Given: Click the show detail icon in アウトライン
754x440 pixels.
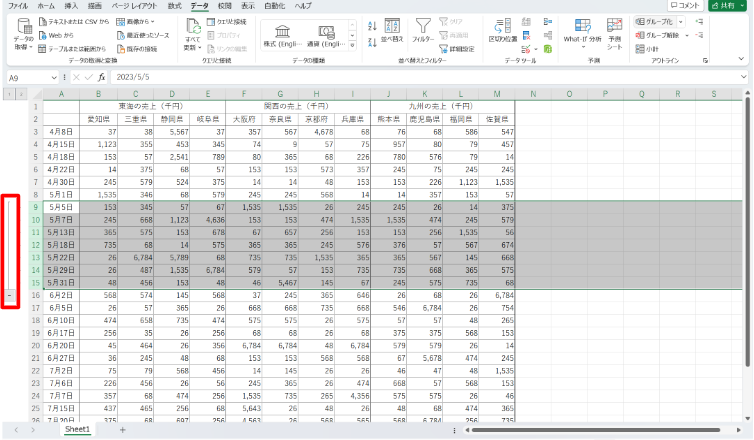Looking at the screenshot, I should (x=699, y=22).
